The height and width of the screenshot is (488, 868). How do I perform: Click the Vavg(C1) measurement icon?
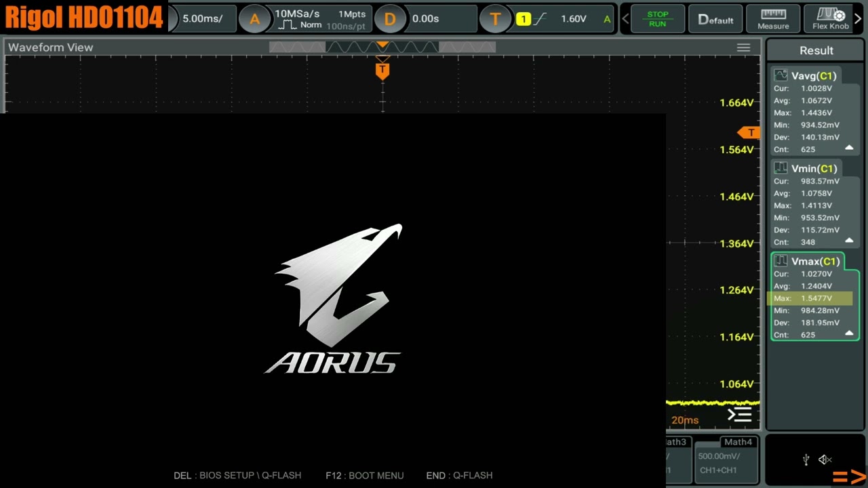[781, 76]
